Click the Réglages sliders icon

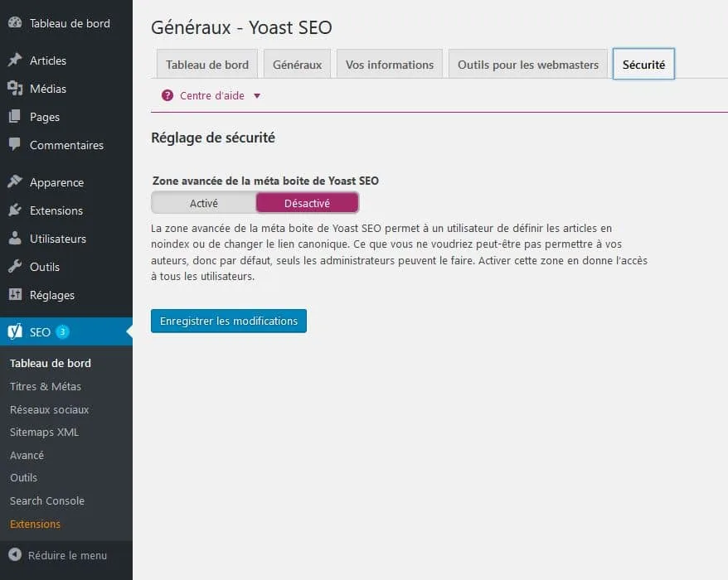(15, 294)
